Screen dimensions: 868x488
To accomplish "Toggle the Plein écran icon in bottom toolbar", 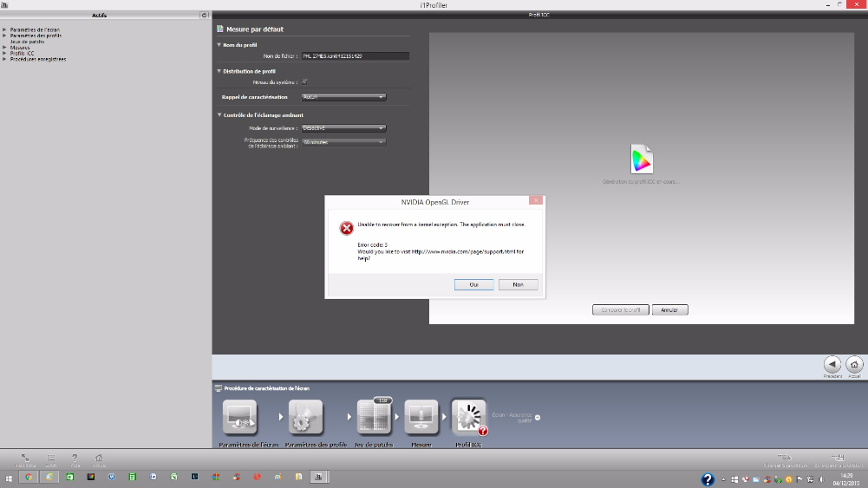I will (x=25, y=458).
